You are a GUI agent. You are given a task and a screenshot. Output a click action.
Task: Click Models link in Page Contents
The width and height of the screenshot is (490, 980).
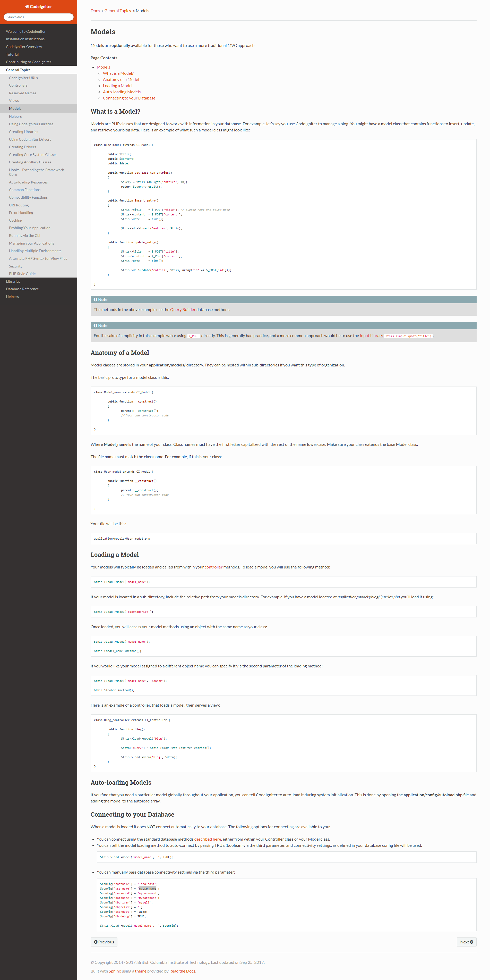pyautogui.click(x=104, y=67)
